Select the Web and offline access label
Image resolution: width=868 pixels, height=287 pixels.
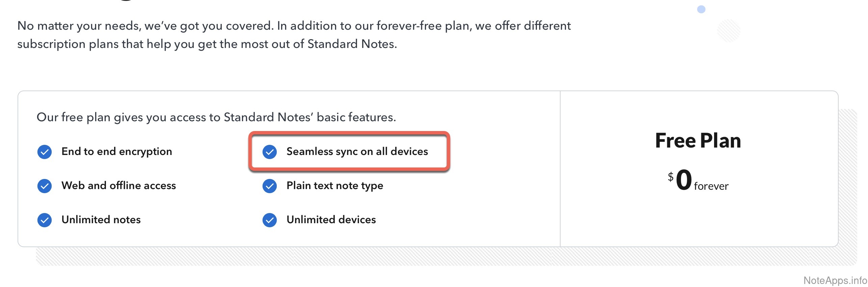click(x=119, y=186)
